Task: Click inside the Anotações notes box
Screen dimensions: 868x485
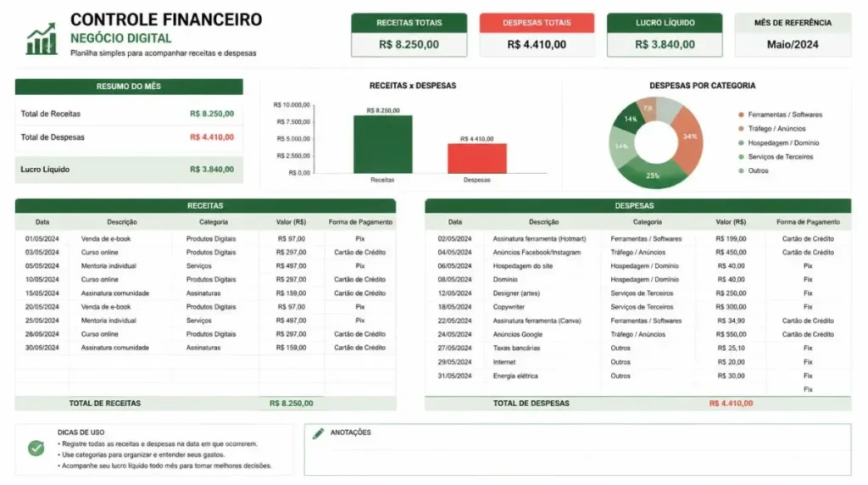Action: pos(577,449)
